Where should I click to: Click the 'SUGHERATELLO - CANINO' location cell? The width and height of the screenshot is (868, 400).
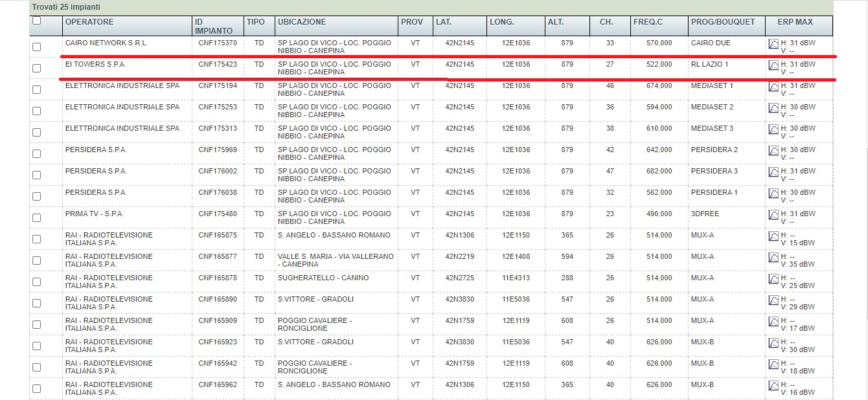pos(323,278)
